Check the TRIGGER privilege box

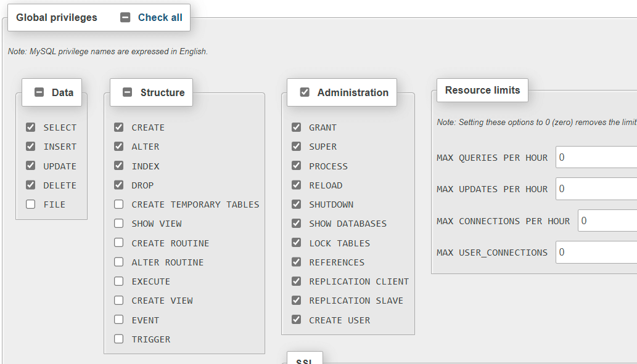click(119, 339)
